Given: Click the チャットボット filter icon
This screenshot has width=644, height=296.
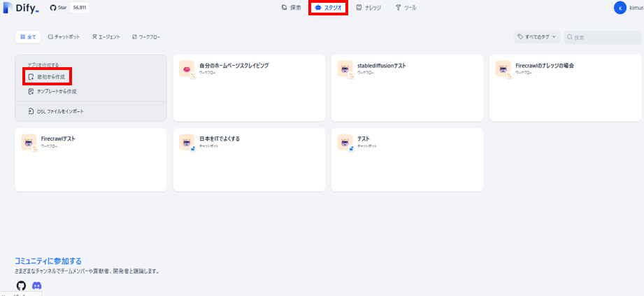Looking at the screenshot, I should pos(50,37).
